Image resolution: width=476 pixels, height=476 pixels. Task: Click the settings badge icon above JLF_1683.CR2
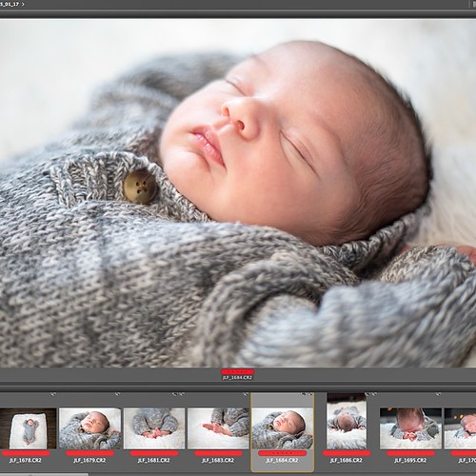[246, 394]
